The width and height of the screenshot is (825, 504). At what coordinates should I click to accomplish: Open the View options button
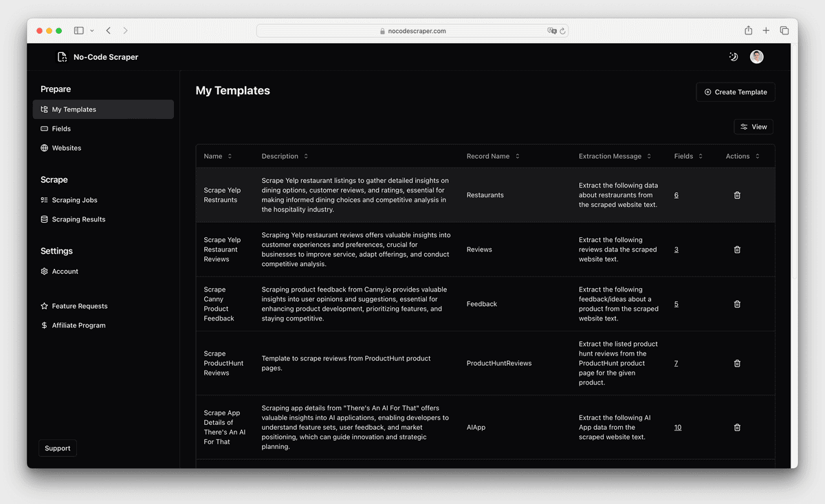[753, 127]
